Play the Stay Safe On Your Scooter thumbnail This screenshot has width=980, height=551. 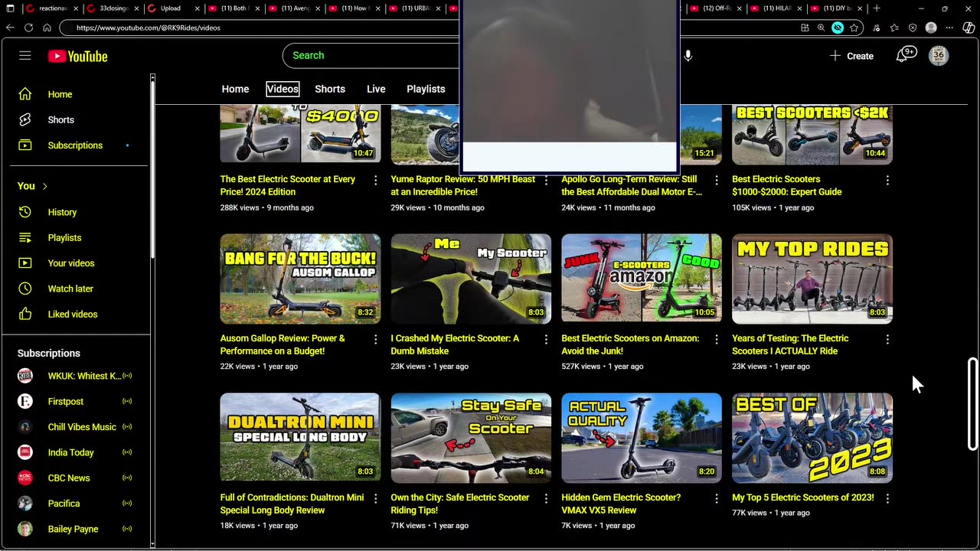pyautogui.click(x=471, y=438)
